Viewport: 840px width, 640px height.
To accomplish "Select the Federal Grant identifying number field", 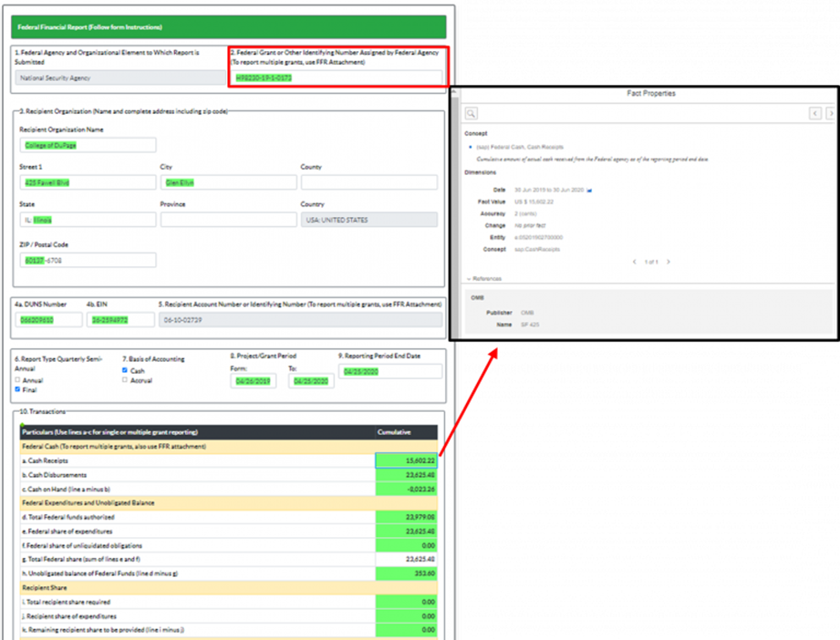I will (x=336, y=78).
